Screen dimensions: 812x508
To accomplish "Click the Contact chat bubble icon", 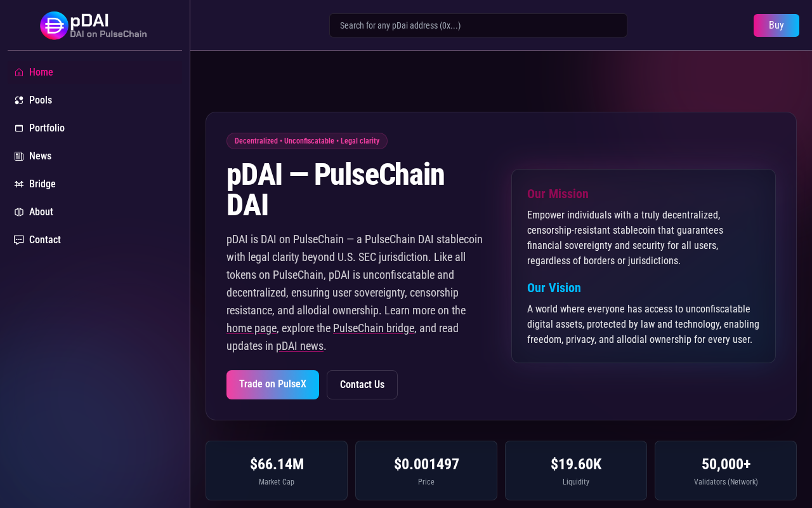I will (x=19, y=240).
